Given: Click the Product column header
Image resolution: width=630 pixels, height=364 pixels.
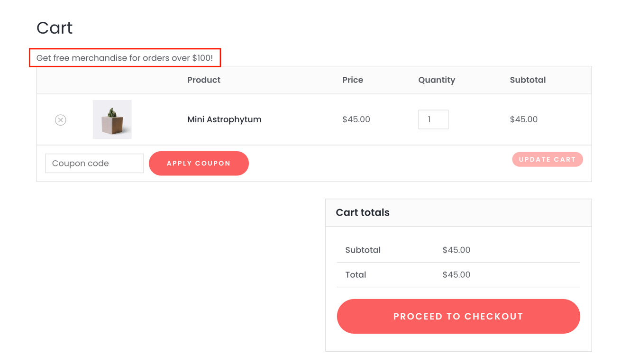Looking at the screenshot, I should (203, 80).
